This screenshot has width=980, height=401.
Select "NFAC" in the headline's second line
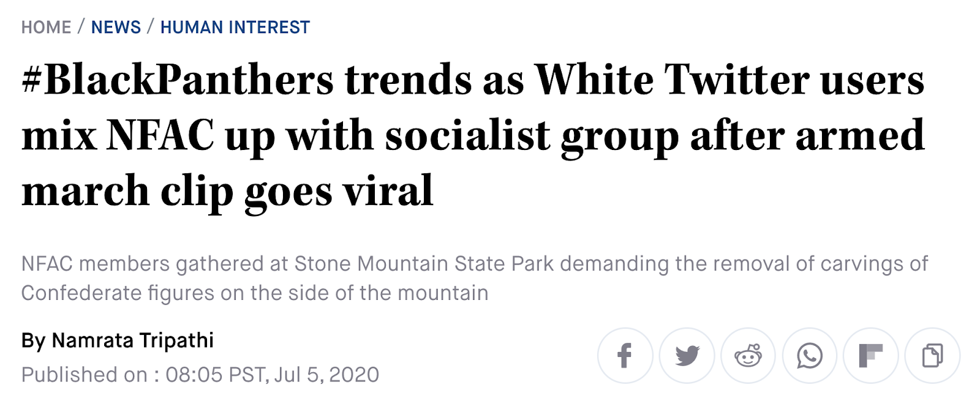(160, 135)
